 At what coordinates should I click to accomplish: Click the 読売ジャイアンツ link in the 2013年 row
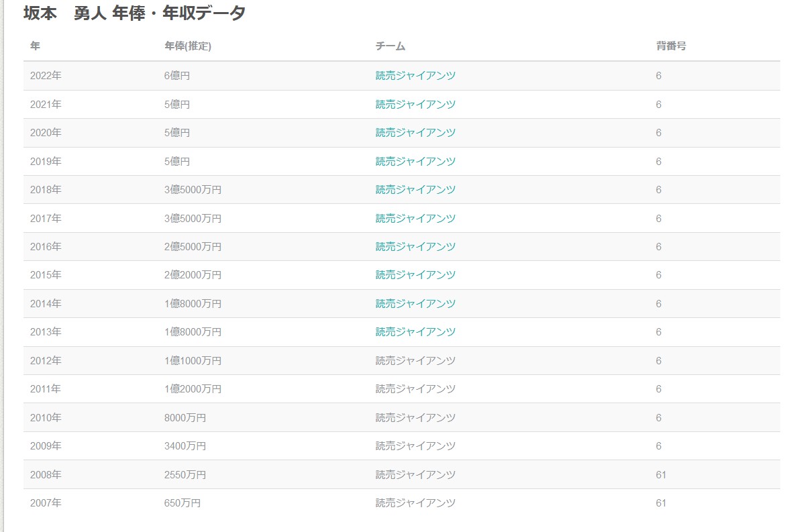(415, 332)
